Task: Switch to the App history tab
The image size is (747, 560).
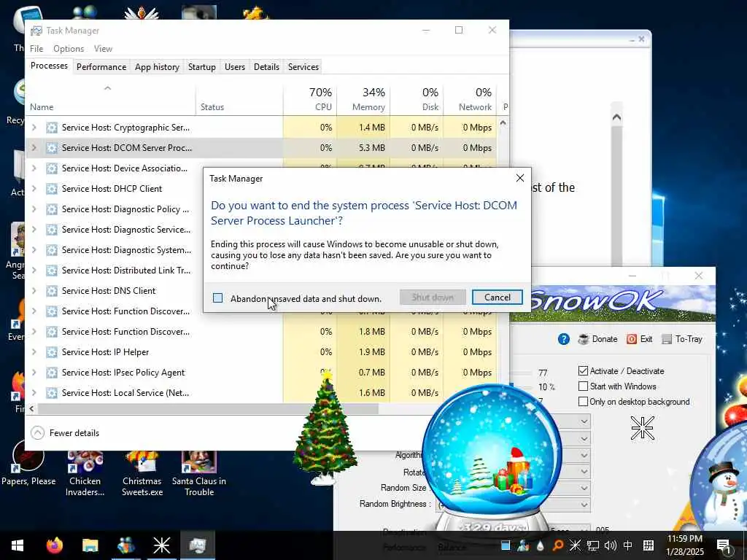Action: 158,66
